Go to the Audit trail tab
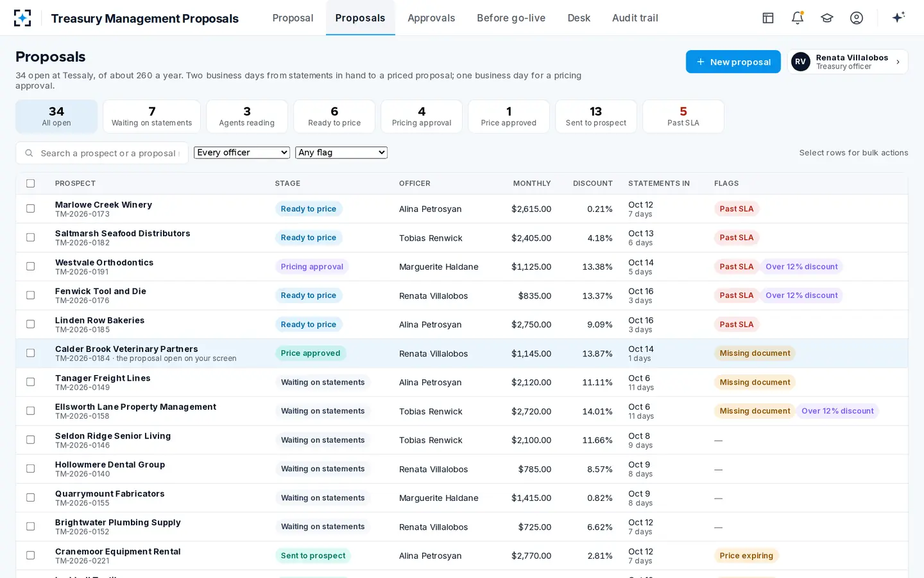This screenshot has width=924, height=578. [635, 18]
